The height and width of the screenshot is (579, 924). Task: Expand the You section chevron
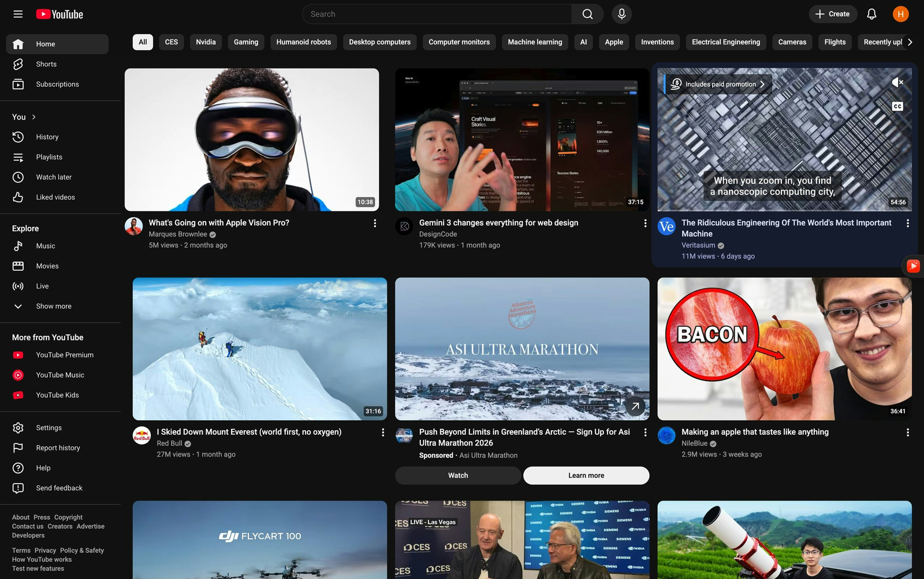pyautogui.click(x=33, y=117)
